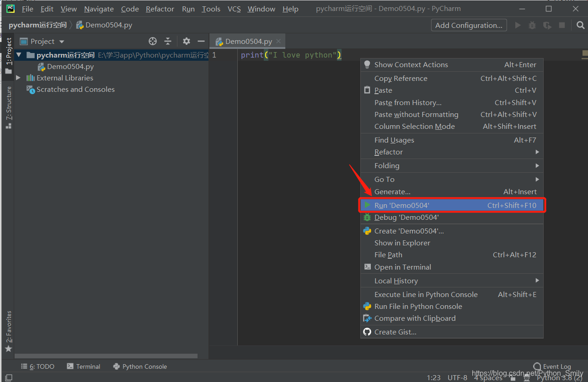Click the pycharm运行空间 breadcrumb
The image size is (588, 382).
point(37,25)
